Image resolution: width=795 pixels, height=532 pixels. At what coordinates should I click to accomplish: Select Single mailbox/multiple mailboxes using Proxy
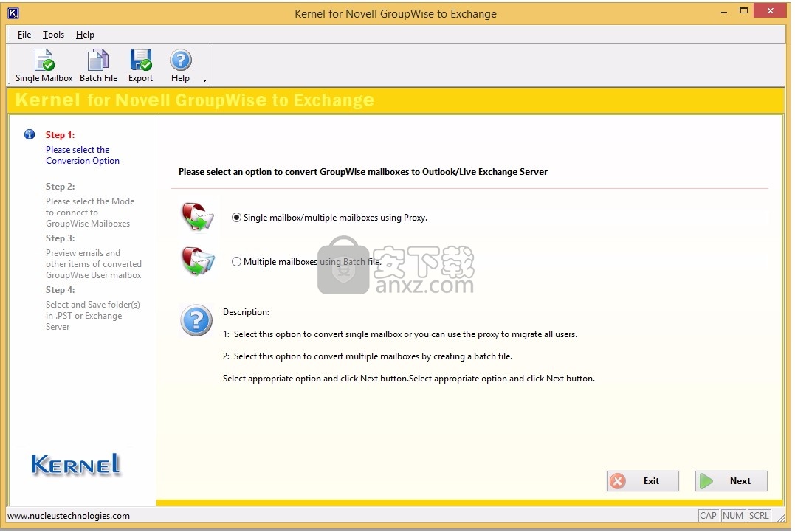coord(237,218)
